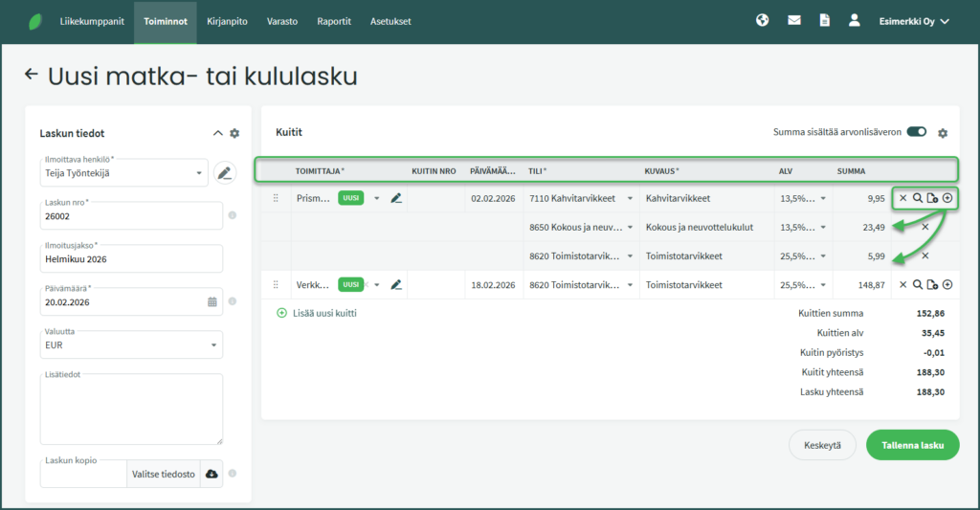Click the Lisätiedot text area

tap(133, 409)
